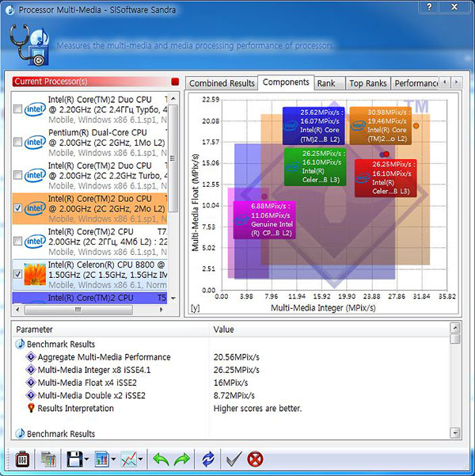Click processor list scroll-down arrow

173,299
